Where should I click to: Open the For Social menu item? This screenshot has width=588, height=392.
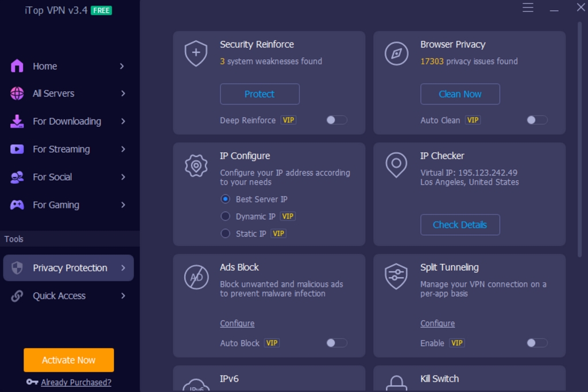pyautogui.click(x=68, y=177)
